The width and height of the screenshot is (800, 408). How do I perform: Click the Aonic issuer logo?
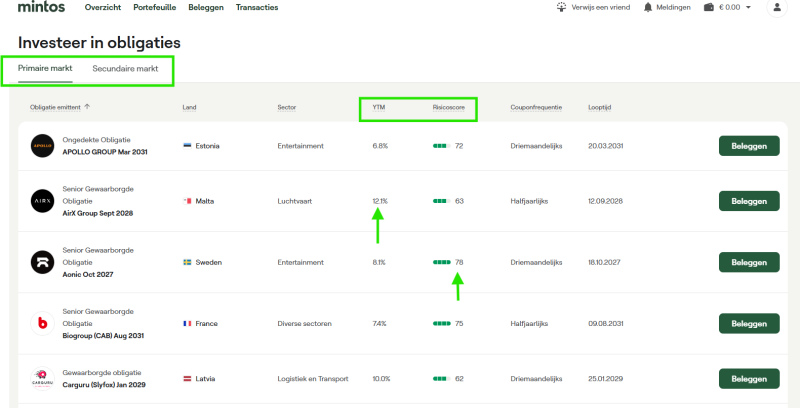42,262
